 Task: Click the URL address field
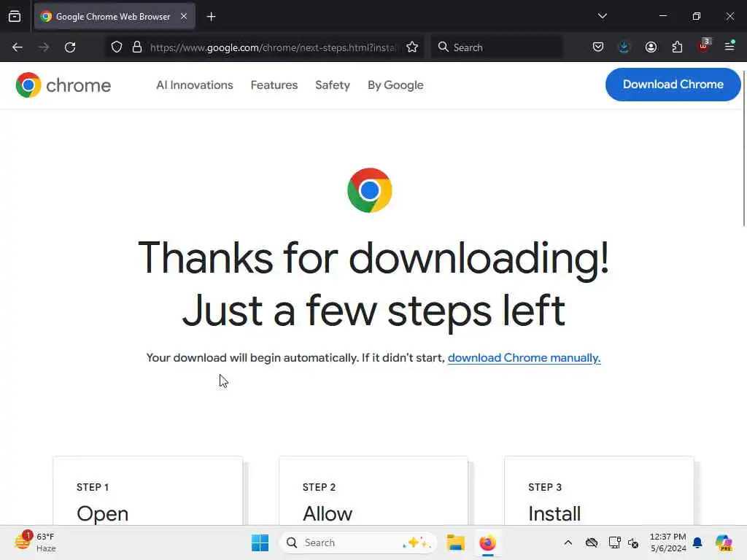point(273,47)
